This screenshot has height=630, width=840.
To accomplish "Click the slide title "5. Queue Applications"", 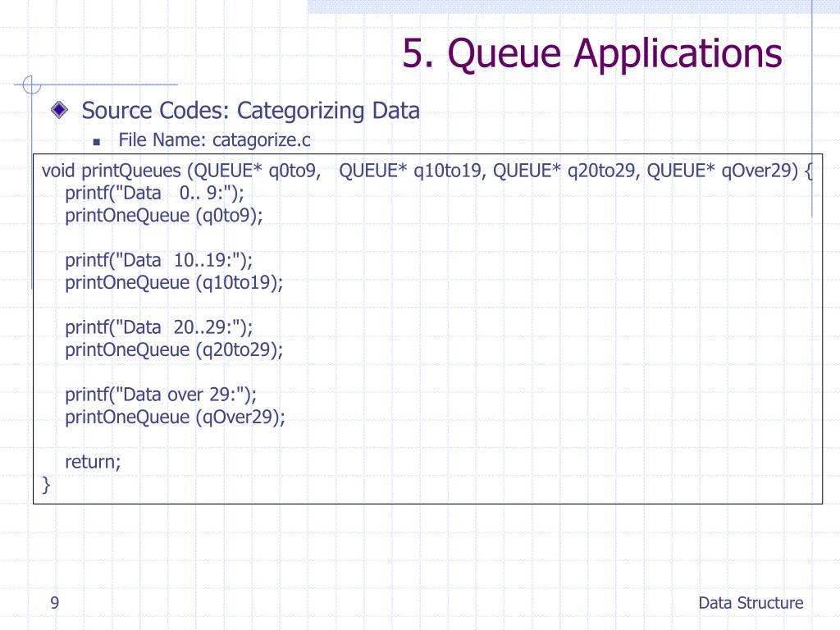I will (x=592, y=54).
